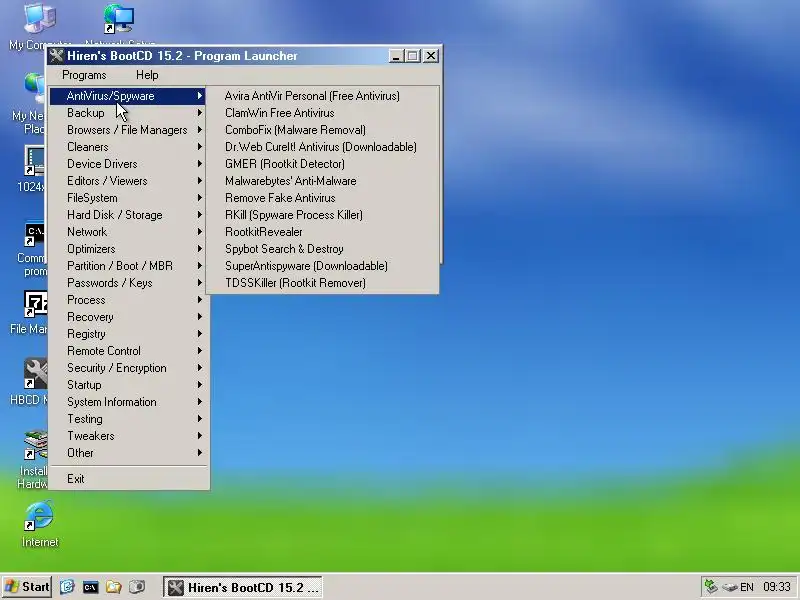
Task: Click the network tray icon
Action: pos(711,587)
